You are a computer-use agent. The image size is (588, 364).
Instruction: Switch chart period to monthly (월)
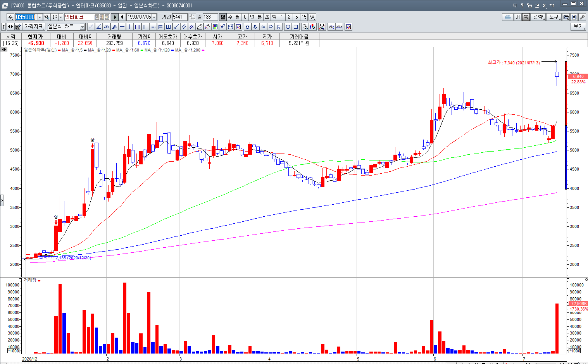[238, 17]
